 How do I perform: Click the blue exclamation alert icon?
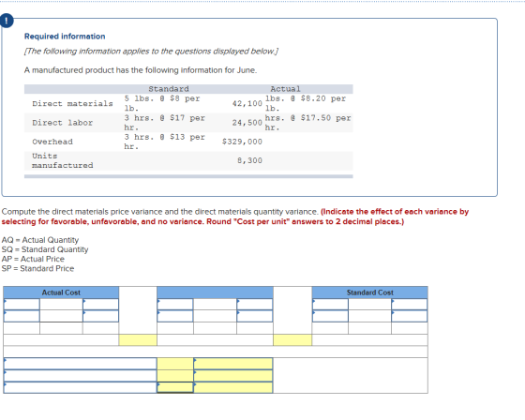pyautogui.click(x=7, y=21)
